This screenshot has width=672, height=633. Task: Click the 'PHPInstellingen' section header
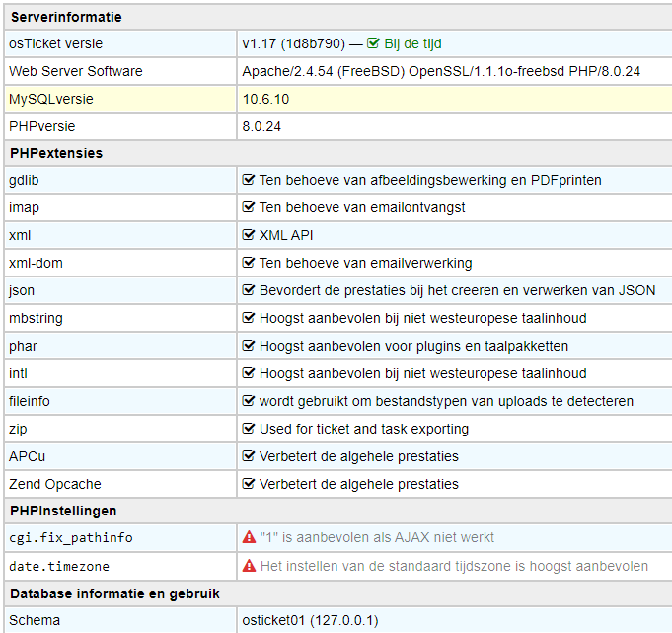63,511
